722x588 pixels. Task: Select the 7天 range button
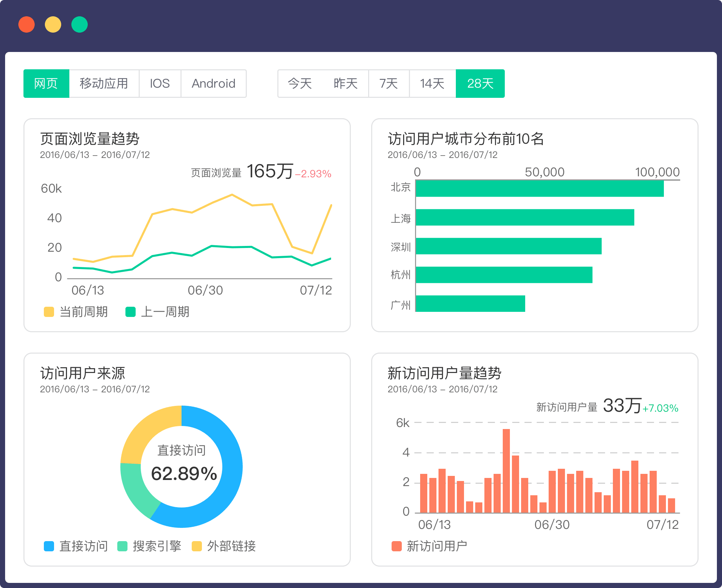click(389, 84)
